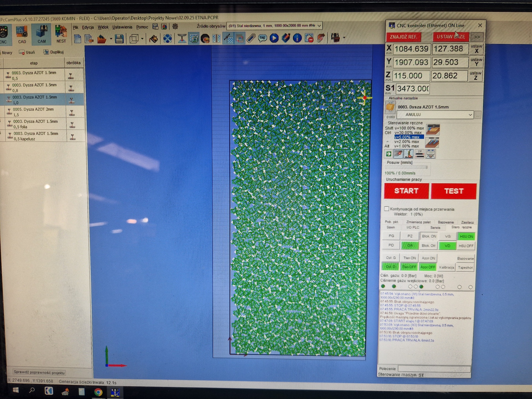
Task: Switch to the I/O PLC tab
Action: pos(413,227)
